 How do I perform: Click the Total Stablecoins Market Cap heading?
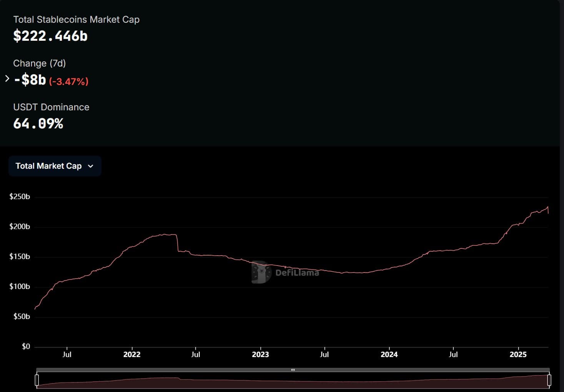pos(76,20)
